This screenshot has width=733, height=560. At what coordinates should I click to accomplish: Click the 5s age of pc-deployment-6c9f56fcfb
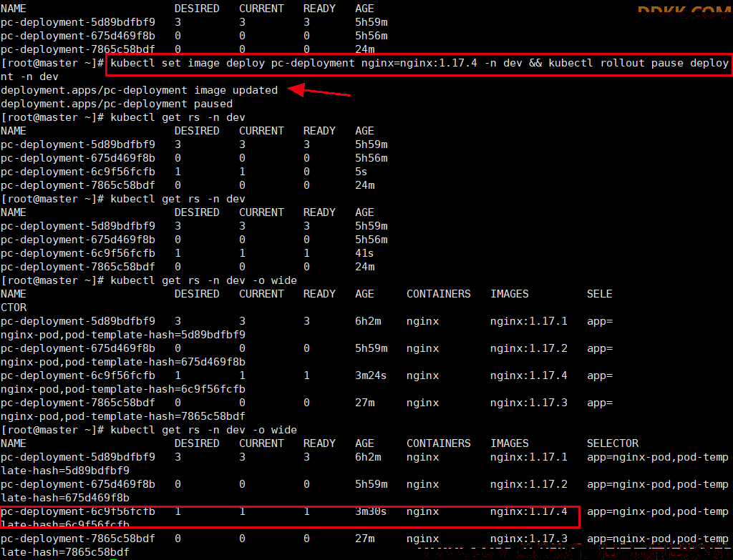tap(361, 172)
